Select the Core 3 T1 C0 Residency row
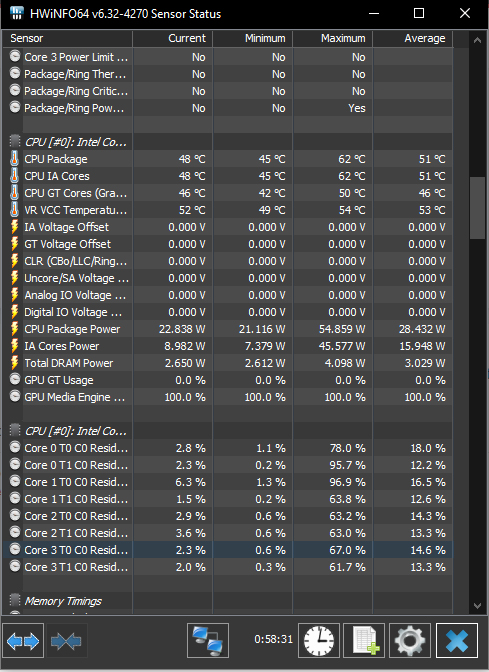 click(228, 567)
